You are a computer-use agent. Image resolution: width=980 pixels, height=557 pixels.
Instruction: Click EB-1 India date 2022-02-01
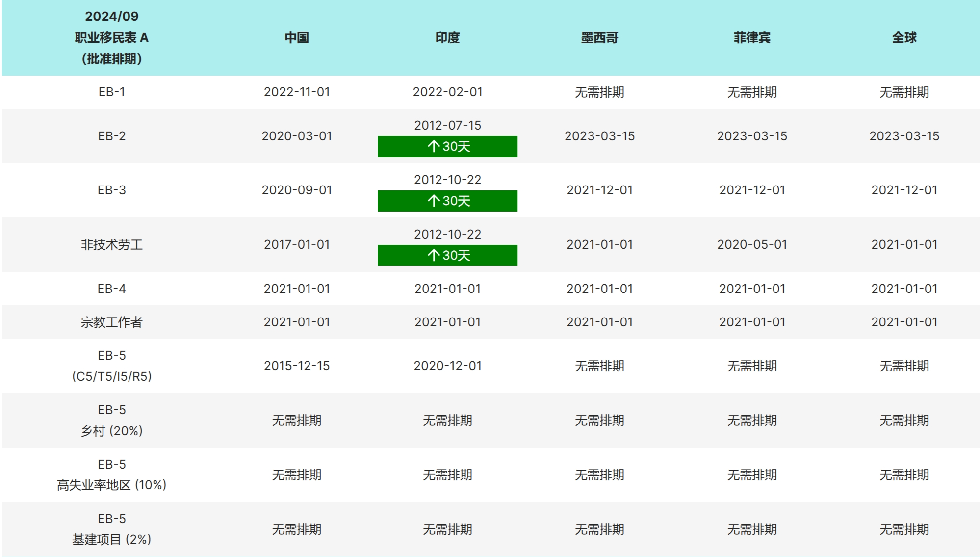click(x=447, y=92)
